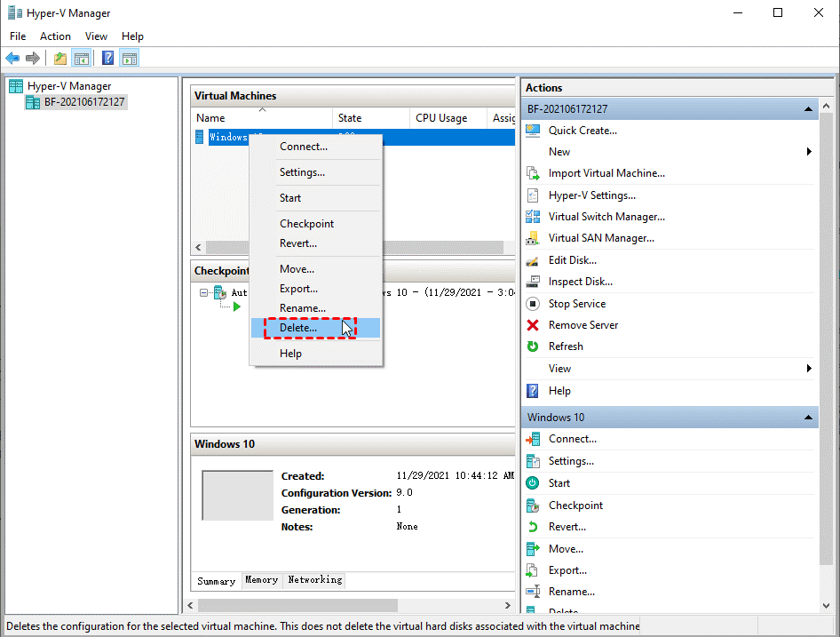This screenshot has height=637, width=840.
Task: Collapse the checkpoint tree node
Action: 203,293
